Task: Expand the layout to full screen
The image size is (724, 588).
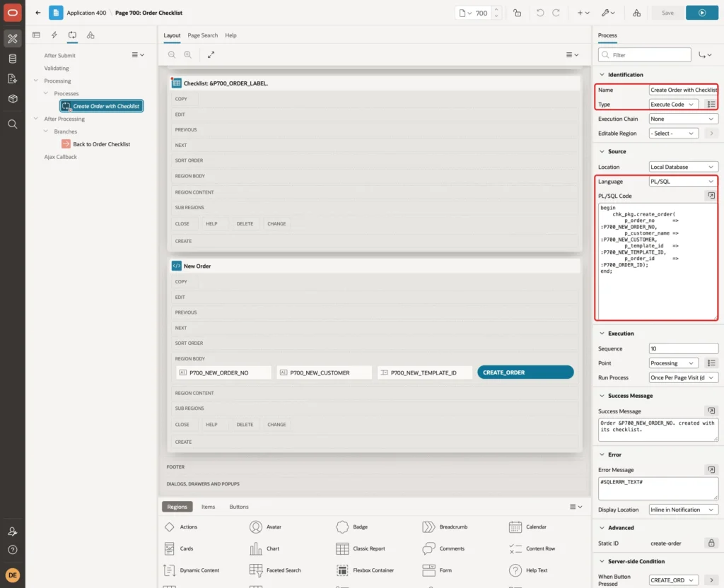Action: pos(211,54)
